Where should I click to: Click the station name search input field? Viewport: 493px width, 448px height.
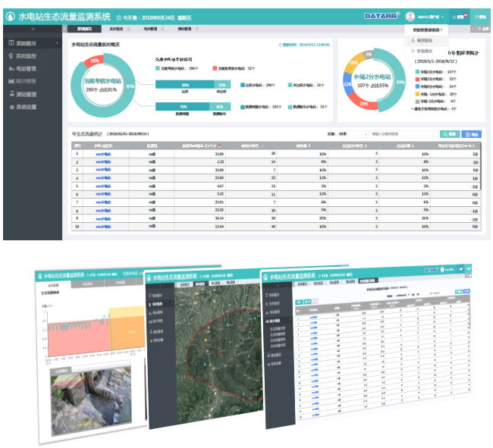pyautogui.click(x=402, y=133)
